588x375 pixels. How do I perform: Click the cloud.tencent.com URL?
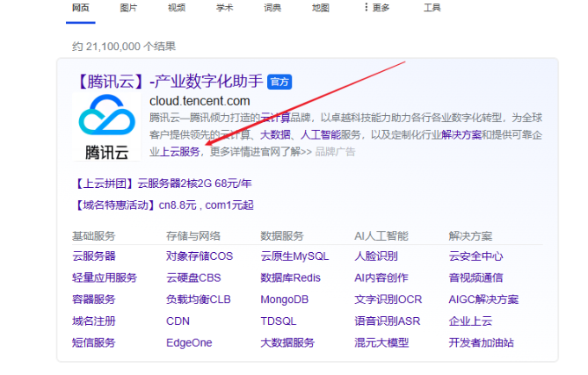tap(200, 101)
